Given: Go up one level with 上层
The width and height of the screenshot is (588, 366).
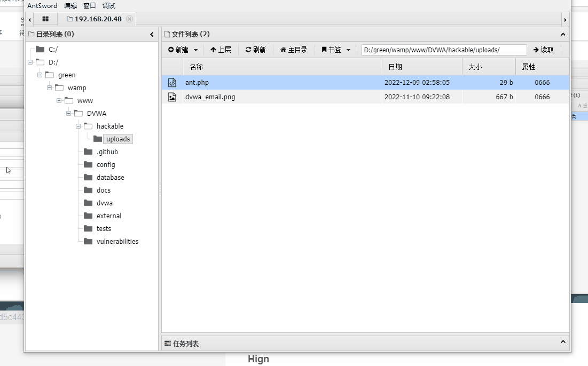Looking at the screenshot, I should tap(221, 50).
